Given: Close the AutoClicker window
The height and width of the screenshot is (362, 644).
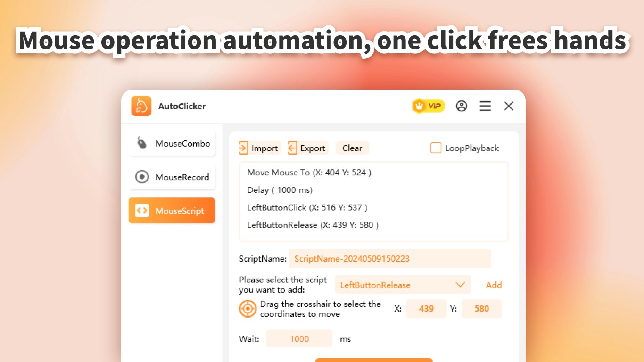Looking at the screenshot, I should coord(509,106).
